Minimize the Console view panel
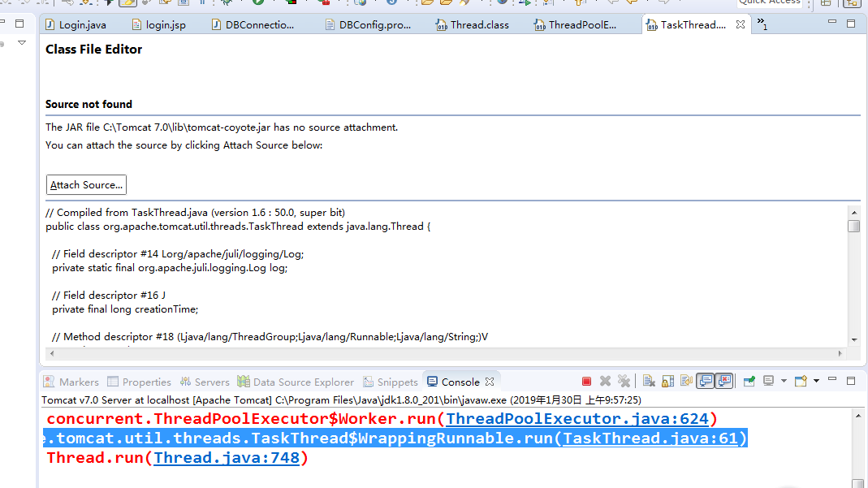The width and height of the screenshot is (868, 488). [832, 379]
